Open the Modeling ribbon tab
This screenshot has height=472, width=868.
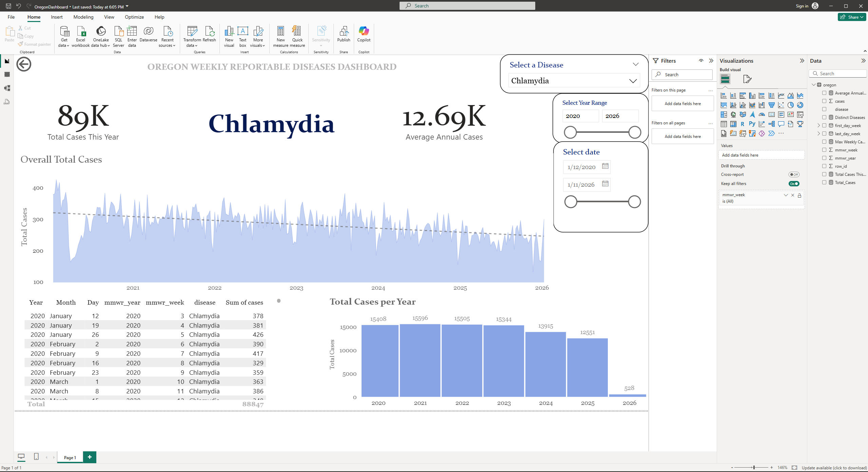83,17
